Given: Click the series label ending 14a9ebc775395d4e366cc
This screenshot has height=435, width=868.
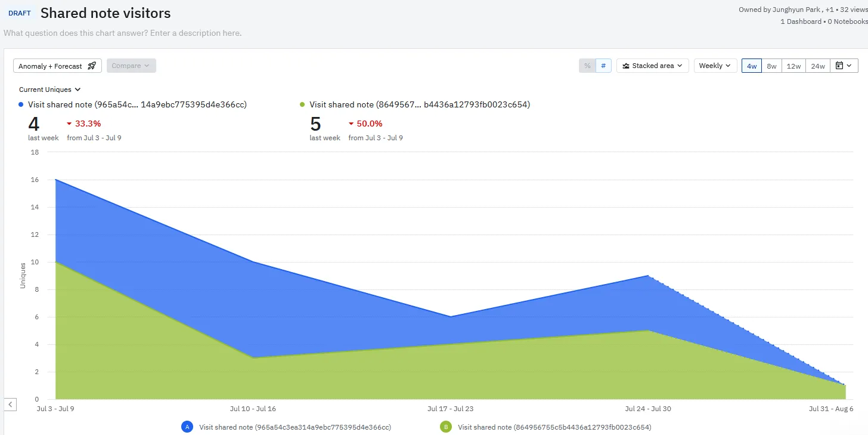Looking at the screenshot, I should [137, 105].
